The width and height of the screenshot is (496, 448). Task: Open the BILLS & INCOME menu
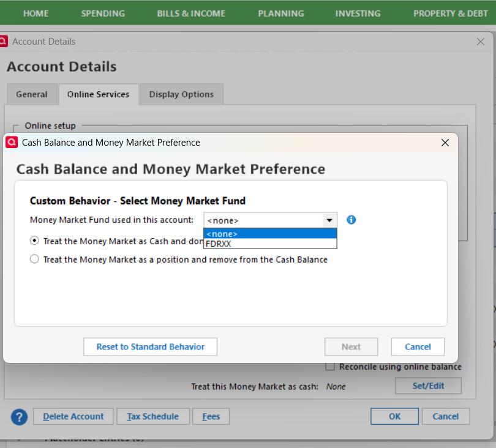pos(191,13)
